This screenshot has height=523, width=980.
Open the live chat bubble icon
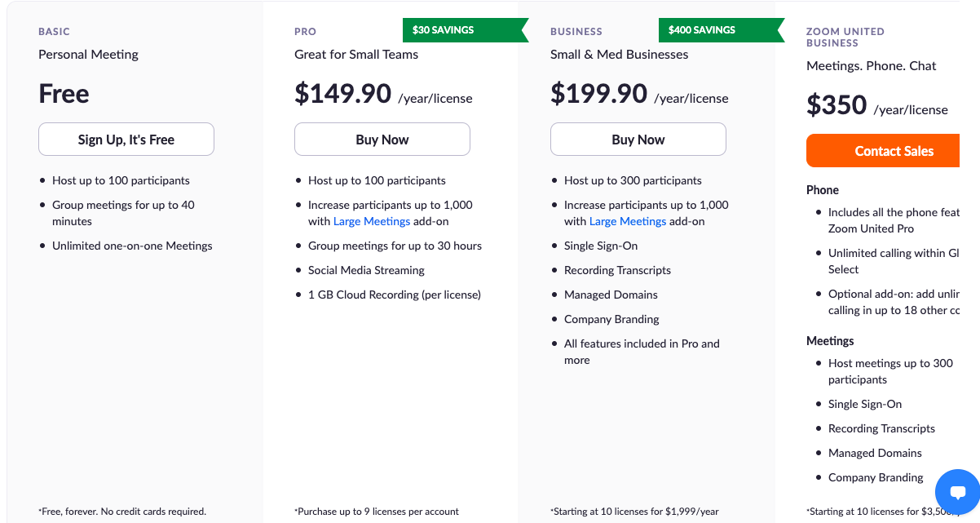(957, 492)
